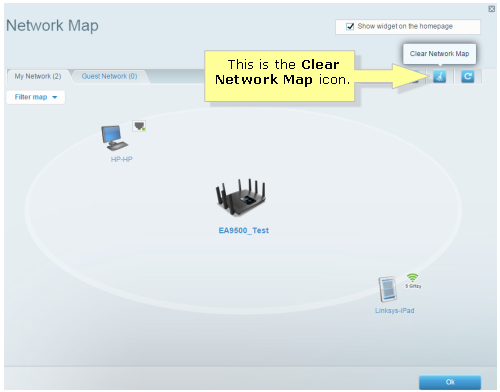Click the Network Map heading

[52, 26]
